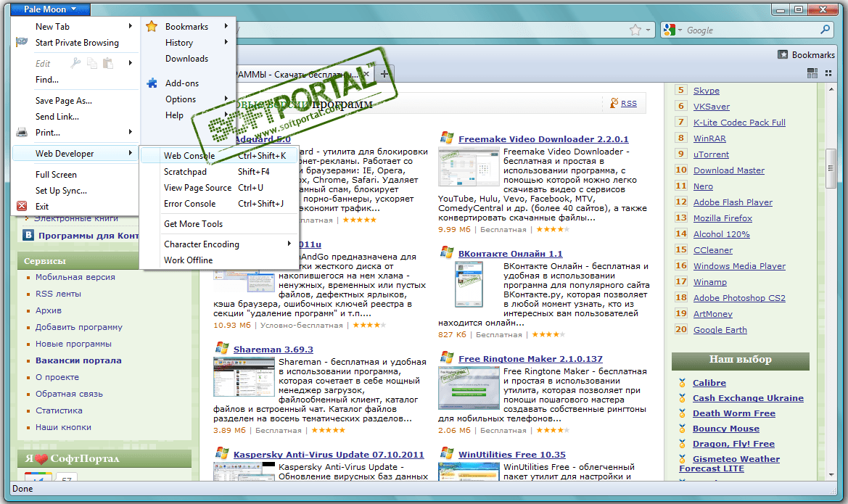The image size is (848, 504).
Task: Expand the History submenu arrow
Action: coord(226,42)
